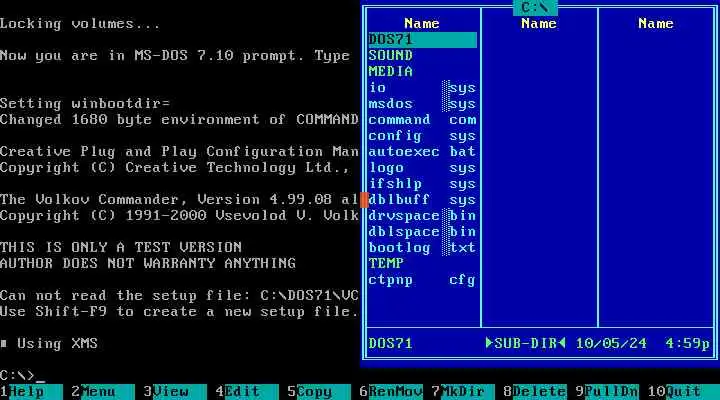Click the first column Name header
Viewport: 720px width, 400px height.
point(422,23)
